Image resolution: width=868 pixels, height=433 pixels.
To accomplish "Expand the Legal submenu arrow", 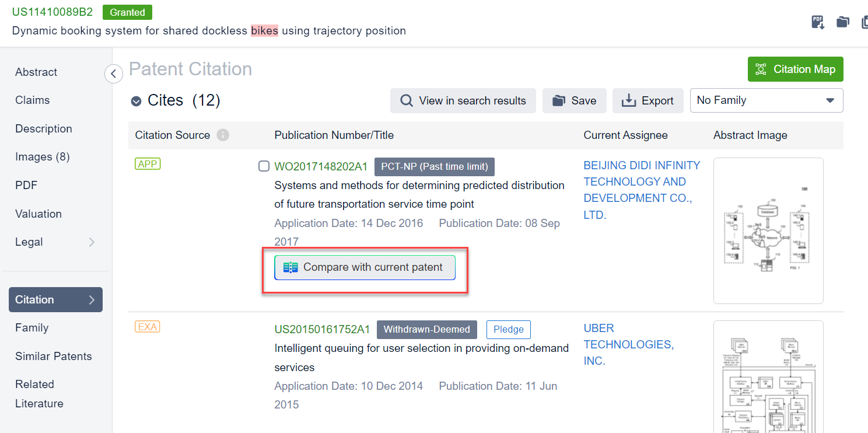I will click(x=92, y=242).
